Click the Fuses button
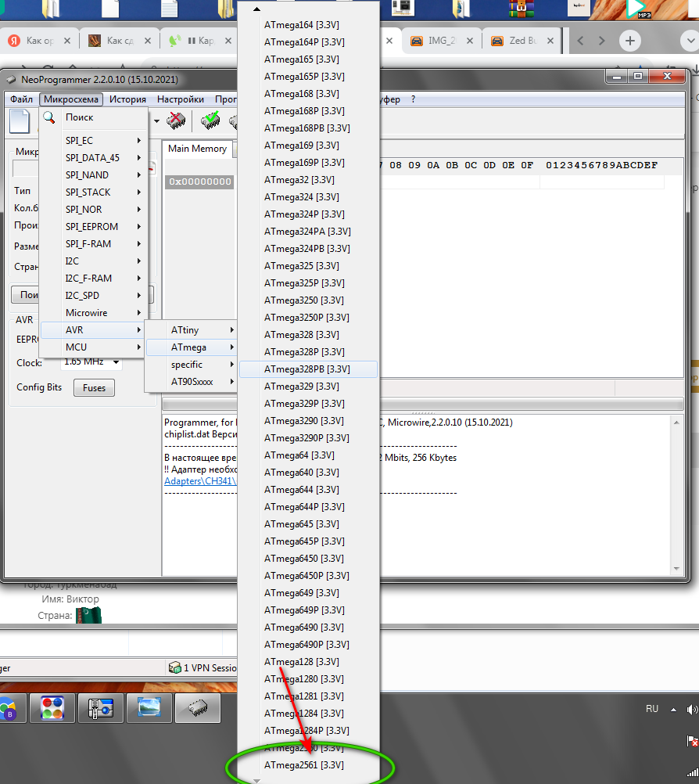This screenshot has height=784, width=699. pos(95,387)
